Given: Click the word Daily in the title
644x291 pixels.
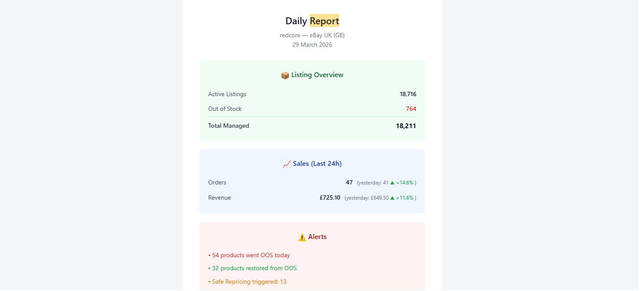Looking at the screenshot, I should tap(296, 21).
